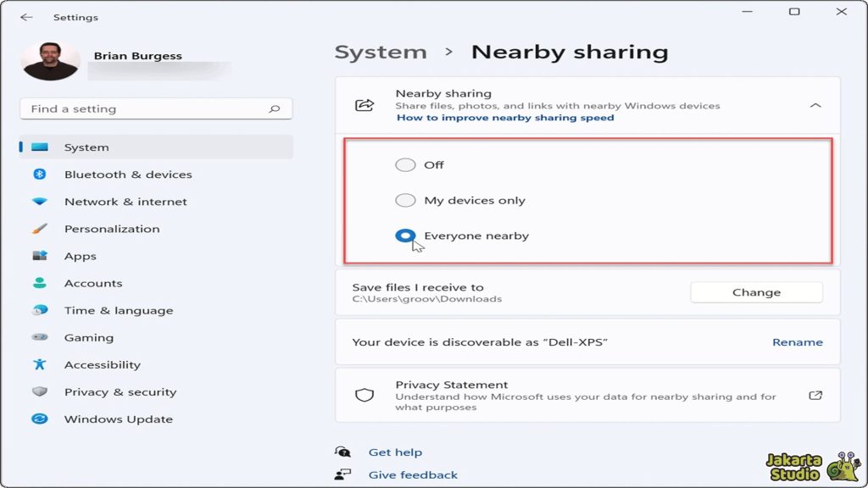Click the Find a setting search box
Image resolution: width=868 pixels, height=488 pixels.
(144, 109)
